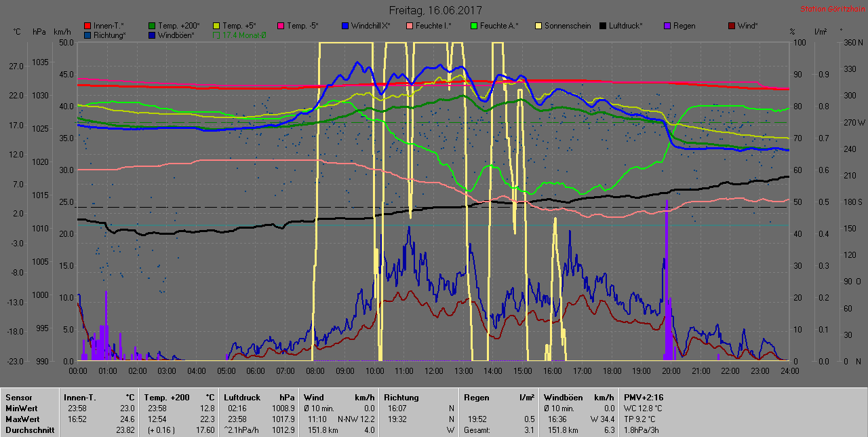
Task: Click the 'PMV+2:16' header
Action: pos(644,398)
